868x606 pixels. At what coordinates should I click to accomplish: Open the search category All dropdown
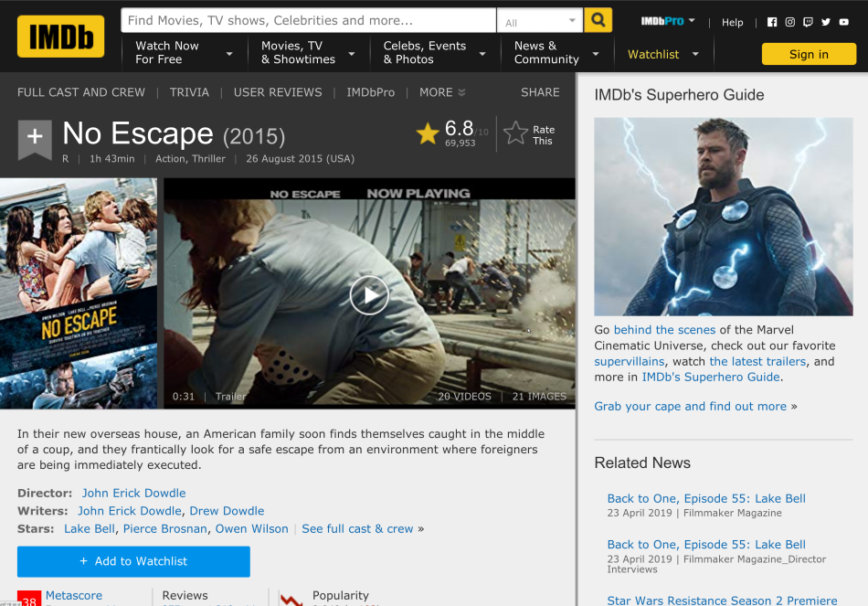540,20
